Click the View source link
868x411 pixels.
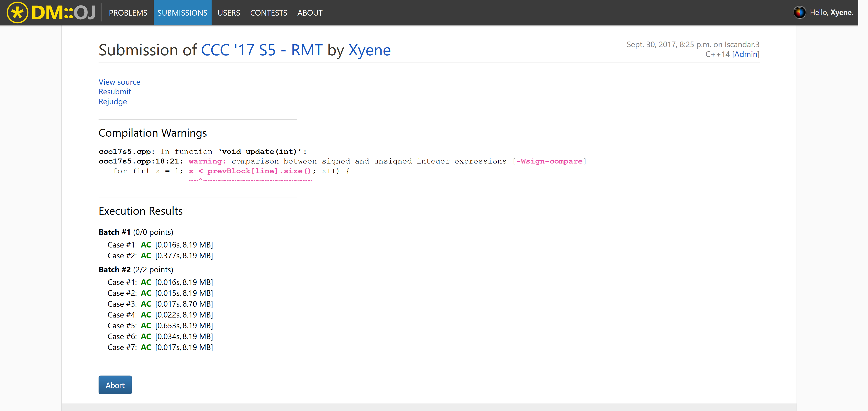[119, 82]
